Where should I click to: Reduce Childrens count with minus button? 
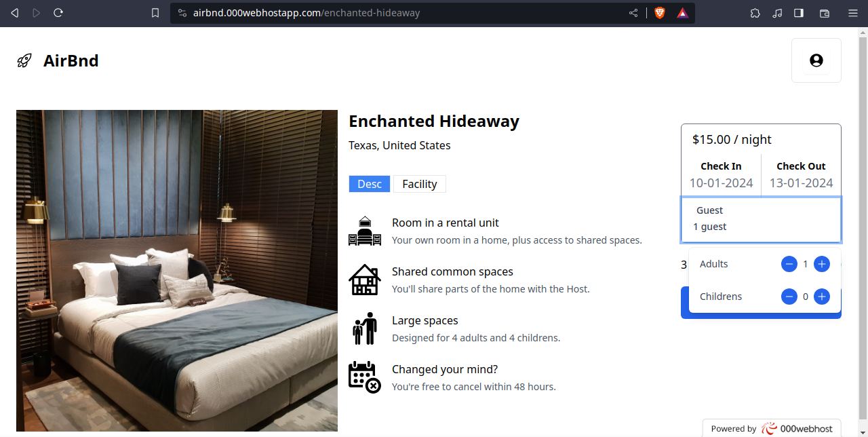[789, 297]
